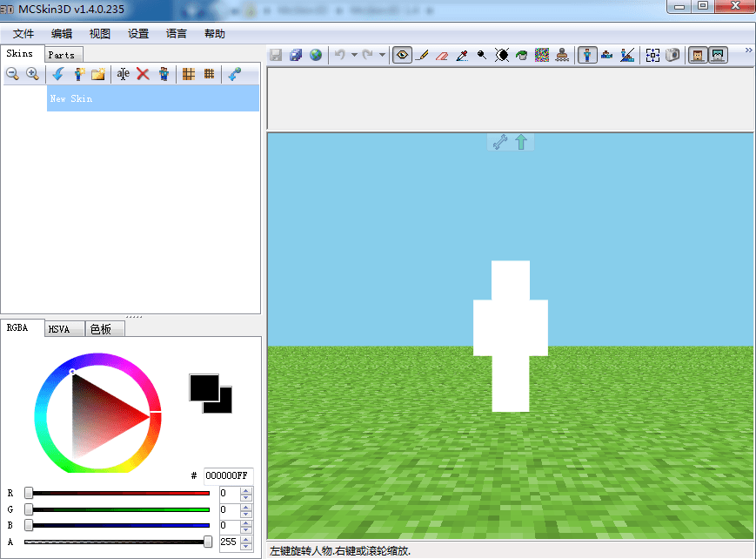Click the red X delete icon

pyautogui.click(x=143, y=74)
